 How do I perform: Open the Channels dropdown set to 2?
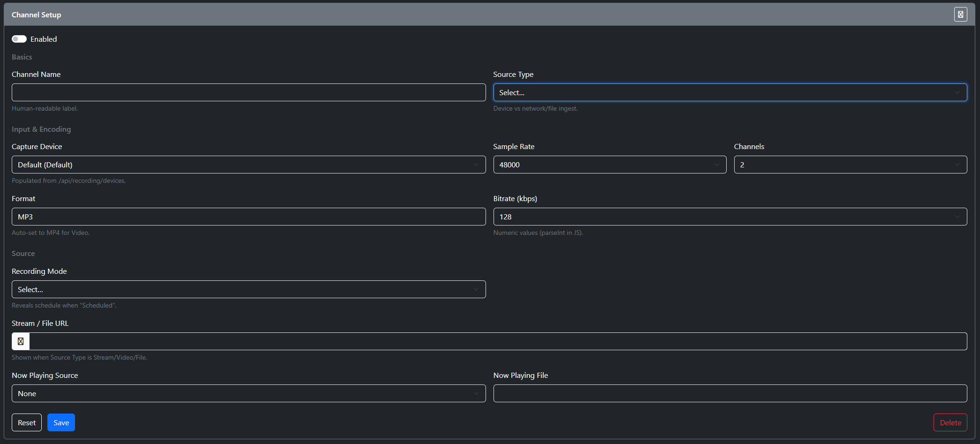pos(850,165)
